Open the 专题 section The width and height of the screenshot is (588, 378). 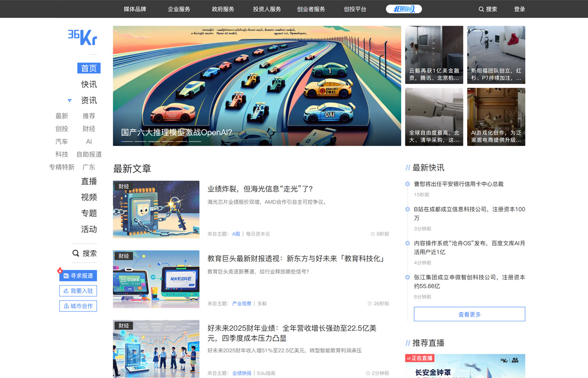point(89,213)
